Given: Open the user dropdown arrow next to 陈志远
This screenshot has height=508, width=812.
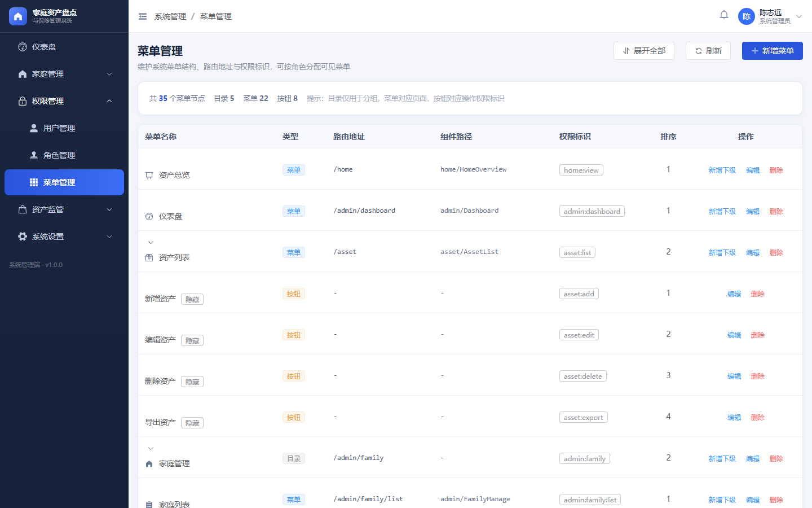Looking at the screenshot, I should click(799, 16).
